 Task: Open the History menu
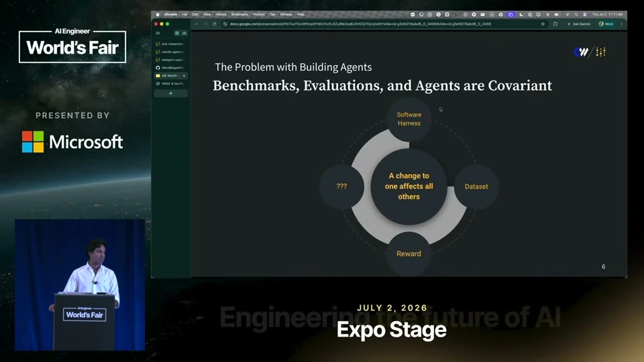221,14
